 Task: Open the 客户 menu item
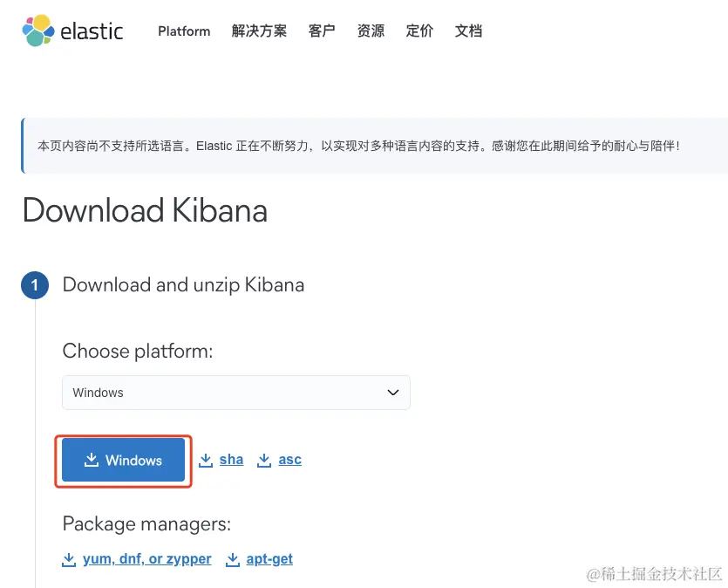pyautogui.click(x=322, y=31)
